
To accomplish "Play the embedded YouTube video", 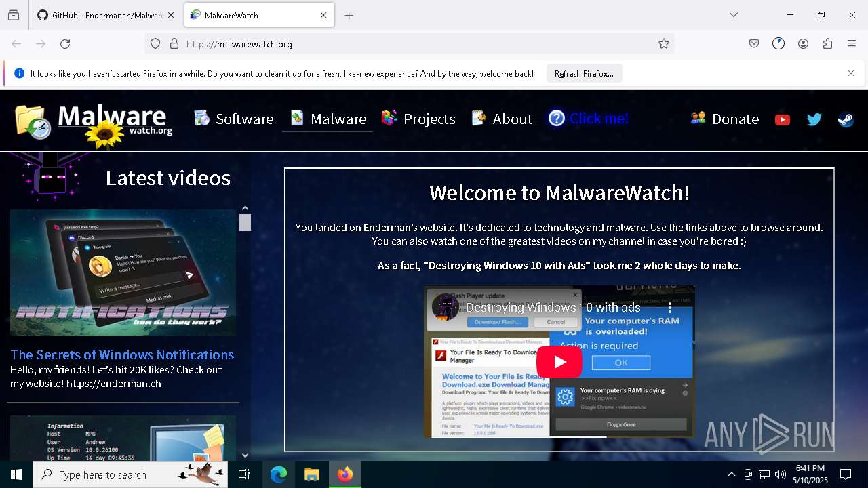I will pos(559,362).
